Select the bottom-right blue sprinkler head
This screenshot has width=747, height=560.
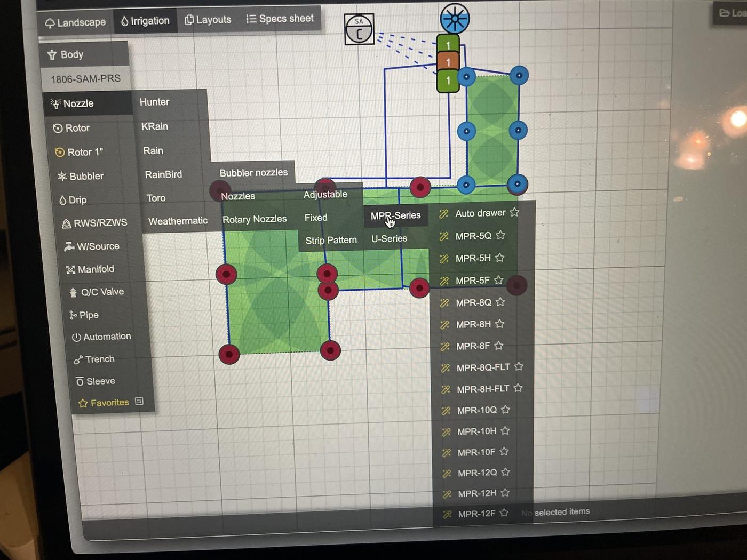point(517,184)
